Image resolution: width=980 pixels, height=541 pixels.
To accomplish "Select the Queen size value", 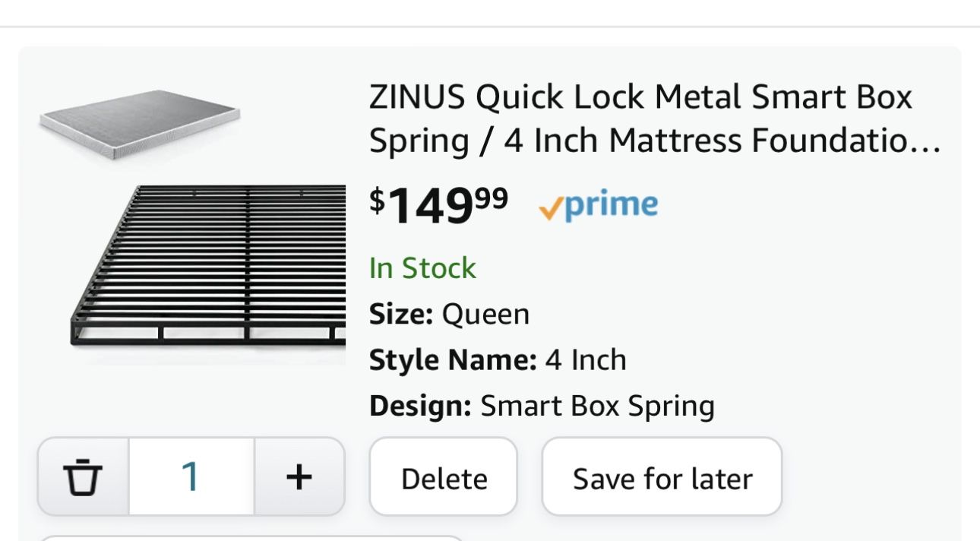I will point(486,314).
